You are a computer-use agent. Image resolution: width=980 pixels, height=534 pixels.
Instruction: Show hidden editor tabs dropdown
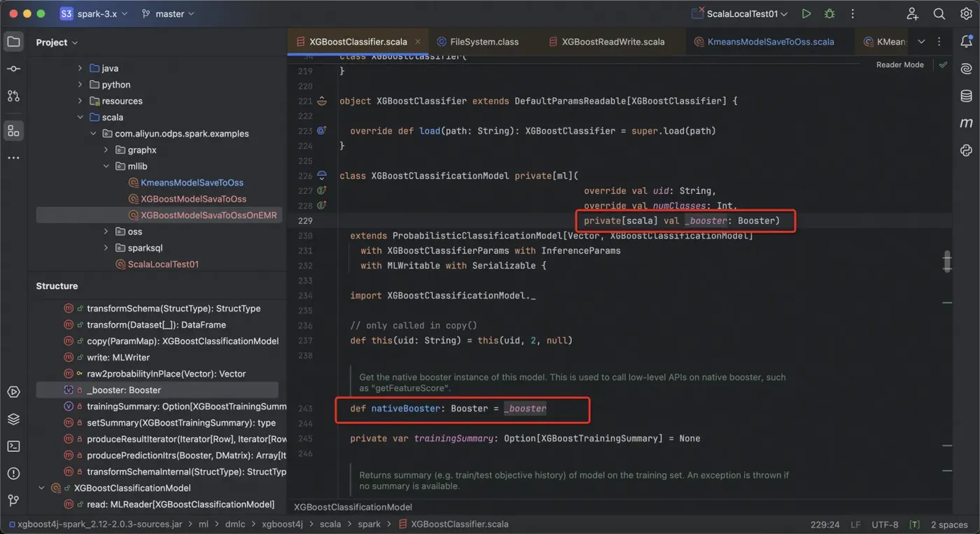tap(921, 42)
